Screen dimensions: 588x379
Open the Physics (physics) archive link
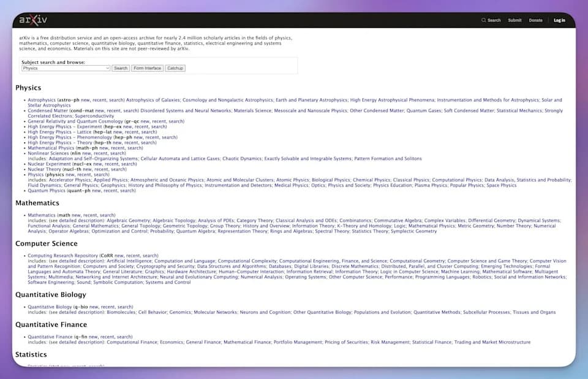36,175
